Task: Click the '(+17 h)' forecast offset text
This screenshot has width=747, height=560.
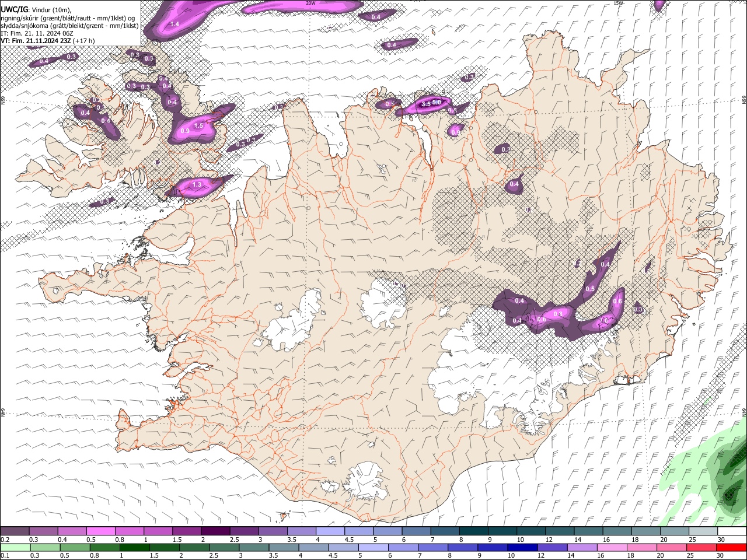Action: (x=84, y=41)
